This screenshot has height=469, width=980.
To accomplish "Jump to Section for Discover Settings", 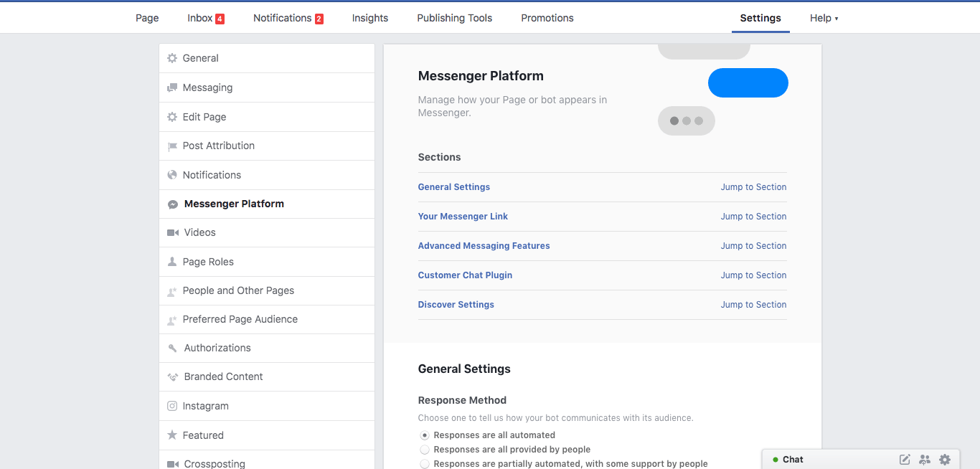I will point(753,305).
